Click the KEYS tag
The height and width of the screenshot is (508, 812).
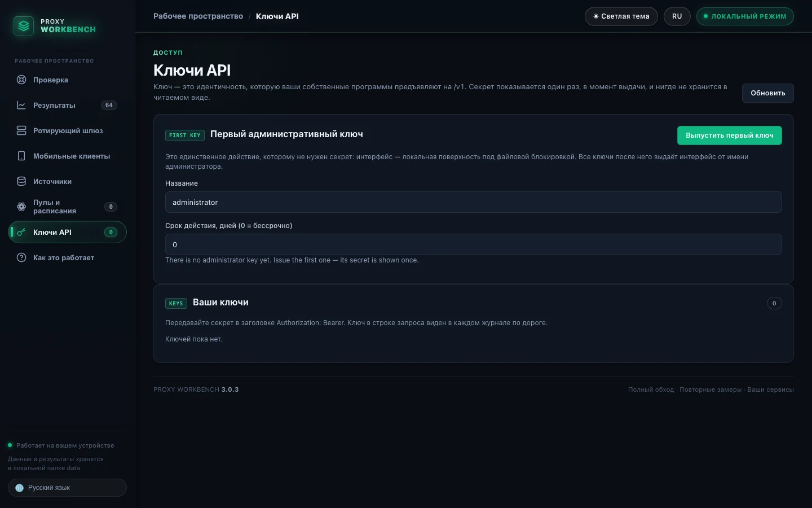point(176,304)
